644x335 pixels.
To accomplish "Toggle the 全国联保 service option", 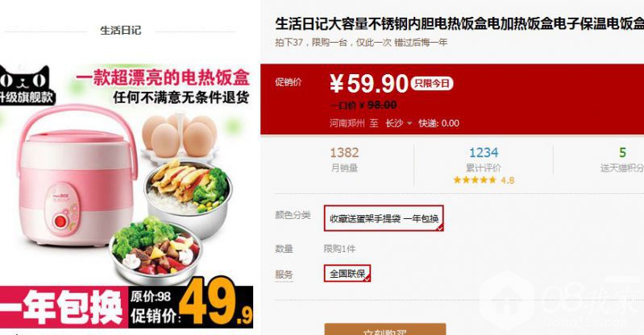I will pyautogui.click(x=347, y=274).
